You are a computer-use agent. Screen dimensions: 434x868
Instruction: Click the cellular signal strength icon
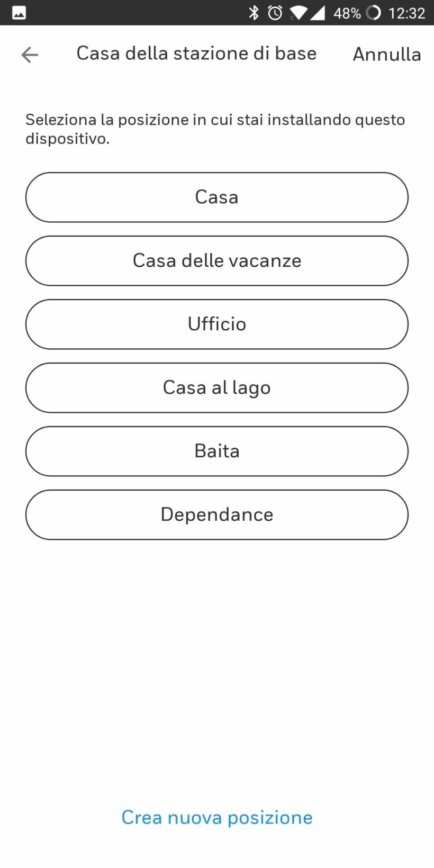318,13
